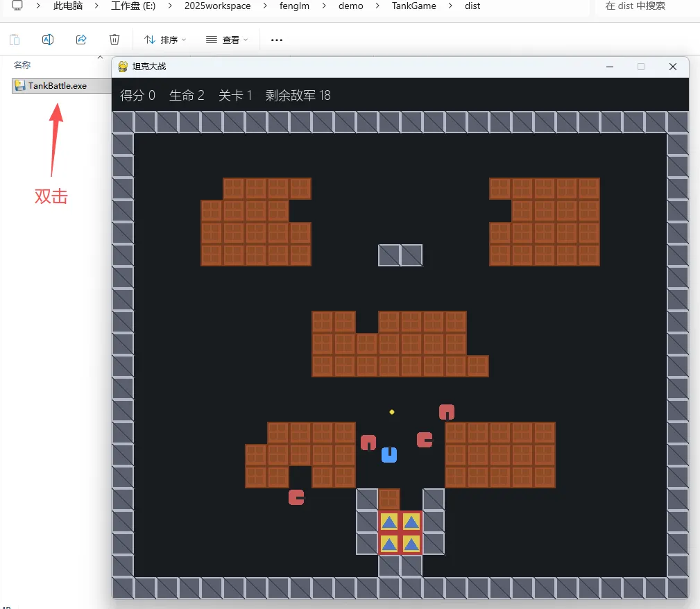This screenshot has width=700, height=609.
Task: Click the share icon in toolbar
Action: [x=81, y=40]
